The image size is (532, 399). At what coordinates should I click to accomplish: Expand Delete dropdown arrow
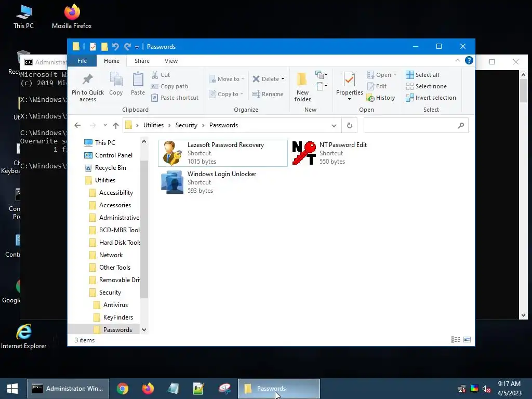click(283, 79)
